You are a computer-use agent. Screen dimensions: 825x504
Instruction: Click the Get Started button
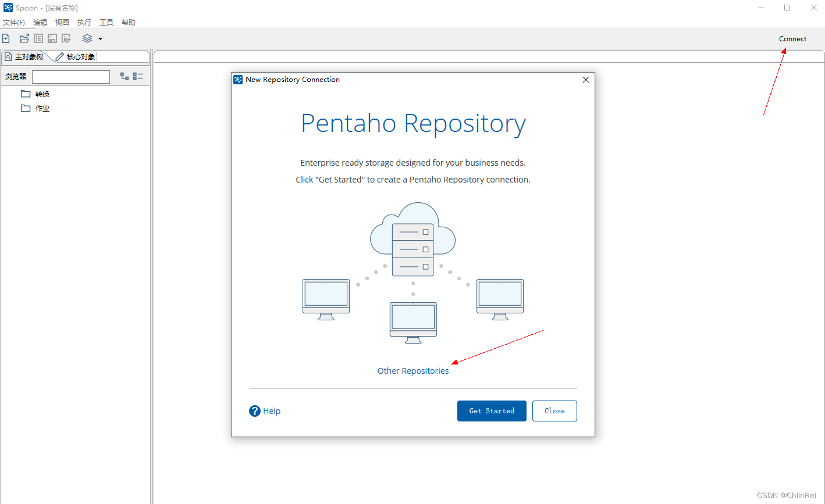[x=492, y=411]
